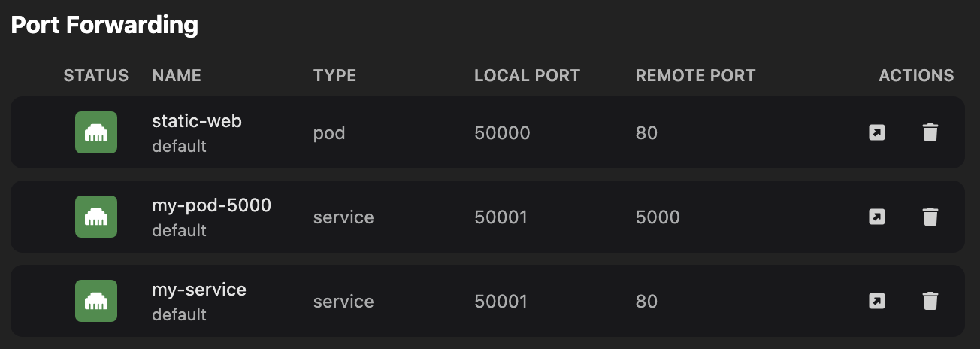Click the Port Forwarding heading

[x=104, y=25]
